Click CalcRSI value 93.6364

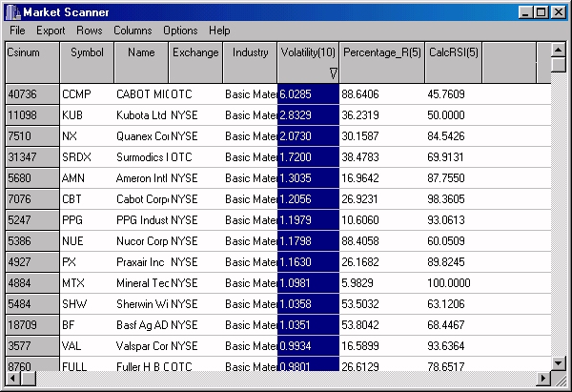(x=454, y=346)
